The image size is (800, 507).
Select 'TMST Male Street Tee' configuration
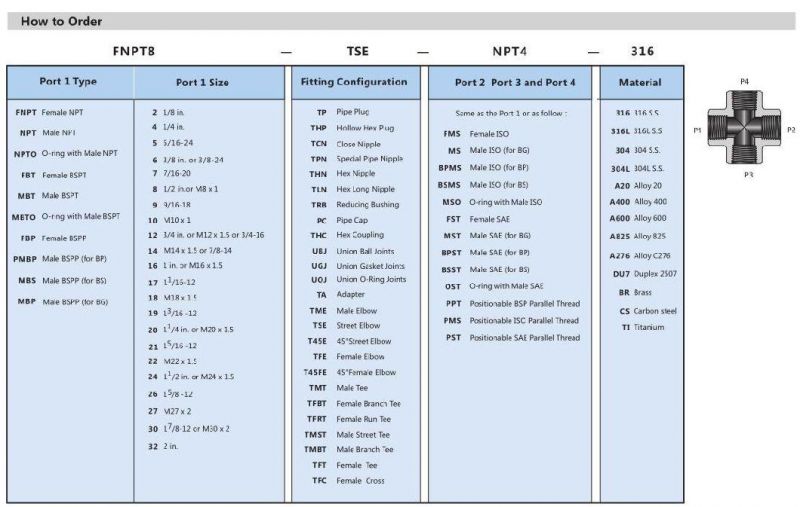coord(347,435)
